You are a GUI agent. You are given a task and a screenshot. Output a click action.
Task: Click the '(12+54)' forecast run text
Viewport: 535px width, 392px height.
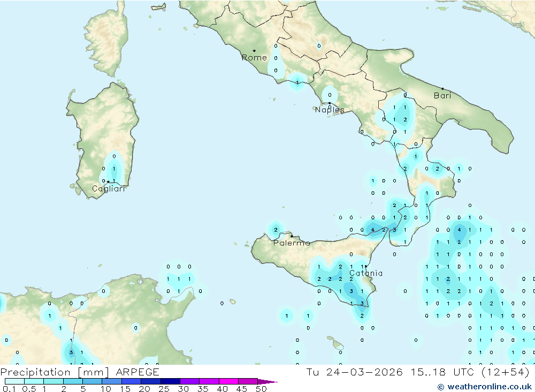[x=506, y=372]
